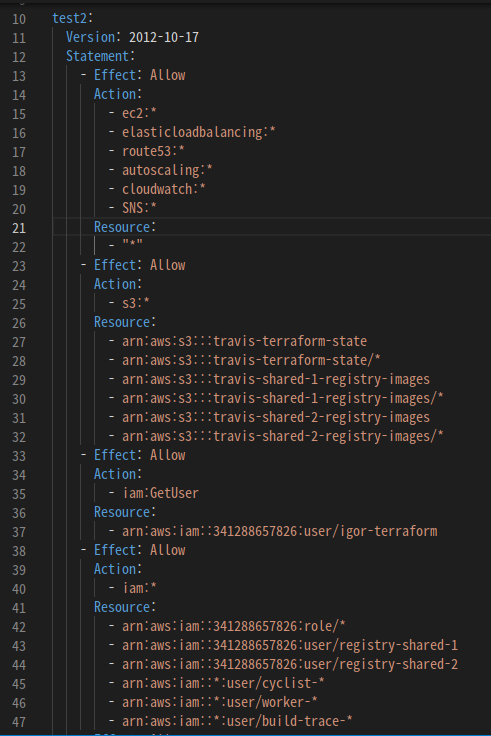491x736 pixels.
Task: Click Effect: Allow on line 23
Action: pyautogui.click(x=139, y=265)
